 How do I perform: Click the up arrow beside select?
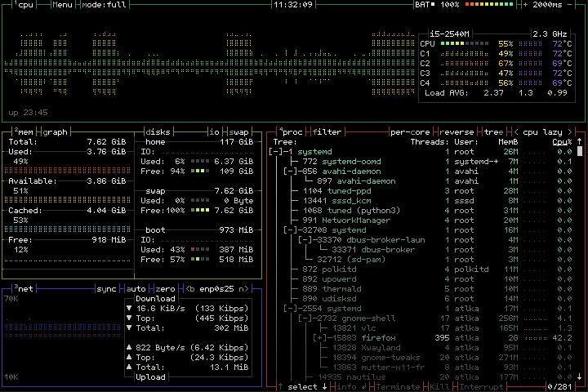point(280,386)
